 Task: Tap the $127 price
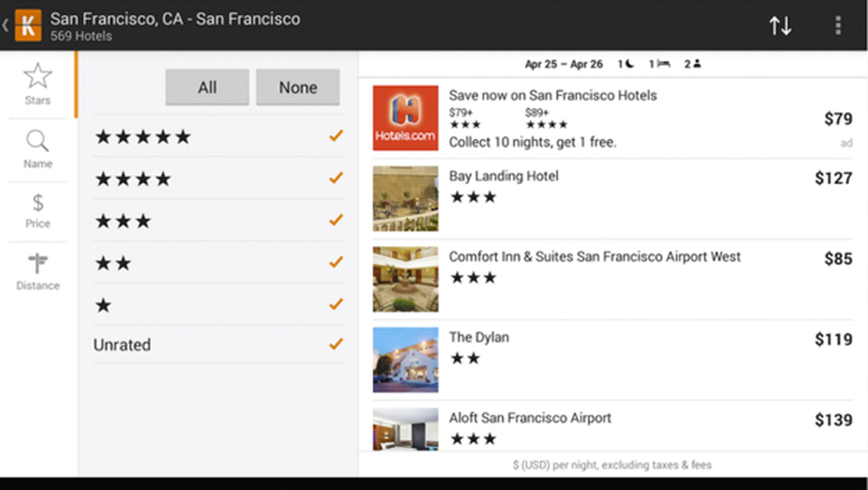click(834, 178)
